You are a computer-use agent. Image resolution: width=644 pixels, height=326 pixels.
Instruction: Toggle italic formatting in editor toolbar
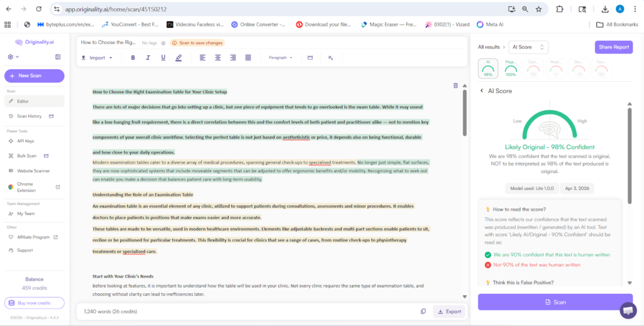[x=148, y=58]
